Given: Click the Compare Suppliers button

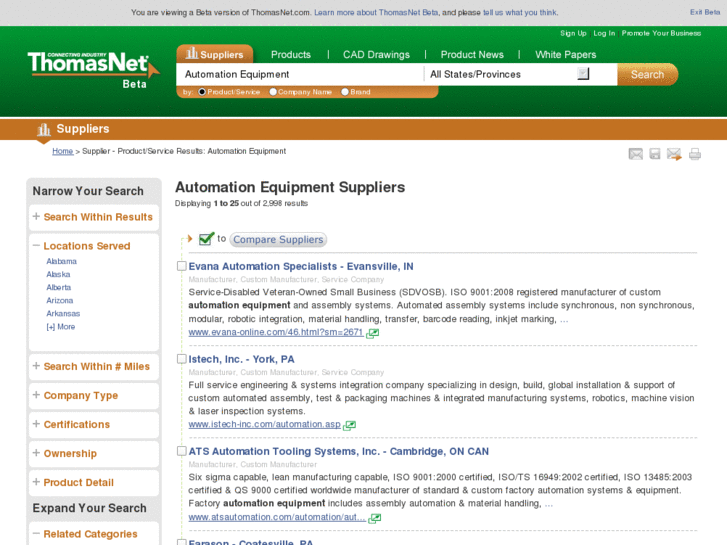Looking at the screenshot, I should 278,239.
